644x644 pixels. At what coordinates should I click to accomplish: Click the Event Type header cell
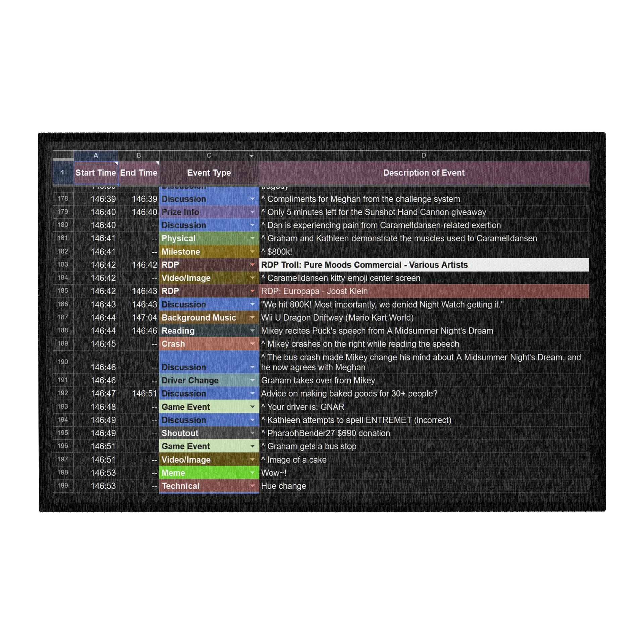(x=209, y=173)
